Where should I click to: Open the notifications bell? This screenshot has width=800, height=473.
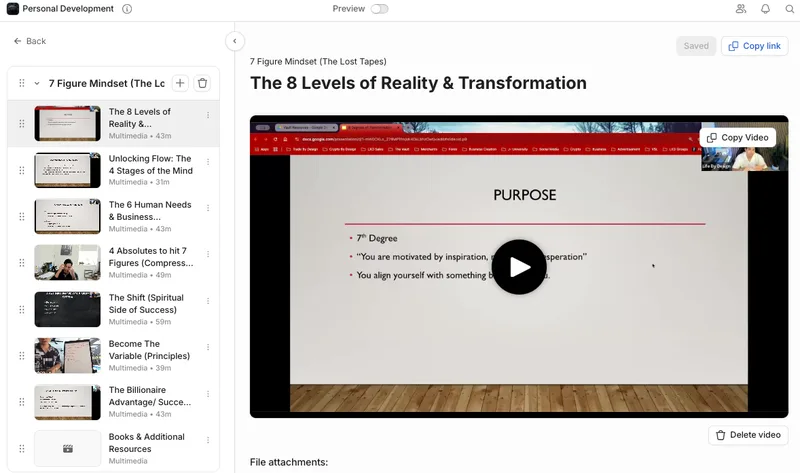pyautogui.click(x=765, y=9)
